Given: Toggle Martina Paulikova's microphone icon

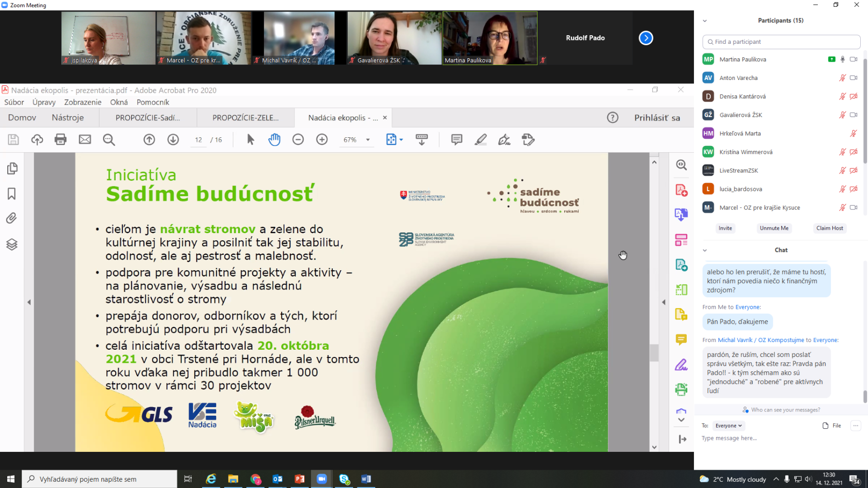Looking at the screenshot, I should click(842, 59).
